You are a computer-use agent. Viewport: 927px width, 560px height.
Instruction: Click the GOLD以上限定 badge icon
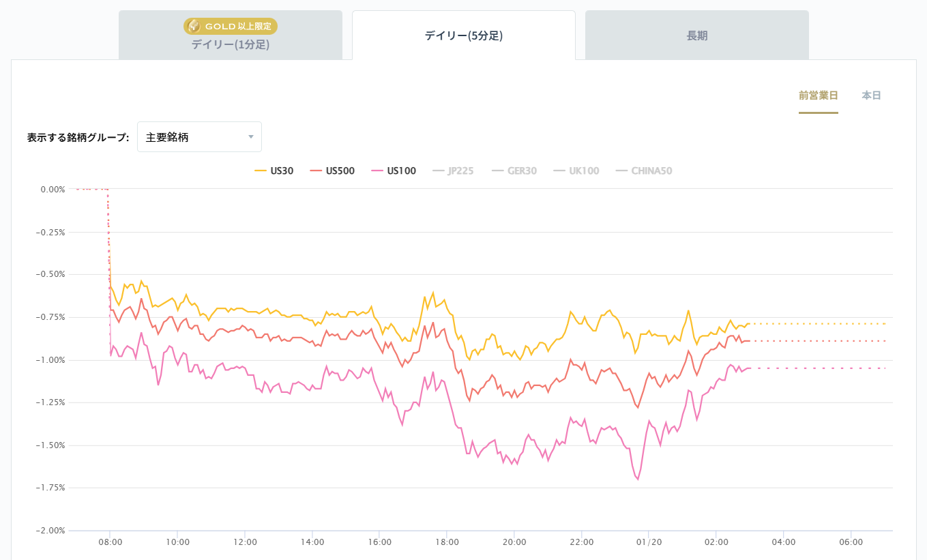tap(192, 26)
